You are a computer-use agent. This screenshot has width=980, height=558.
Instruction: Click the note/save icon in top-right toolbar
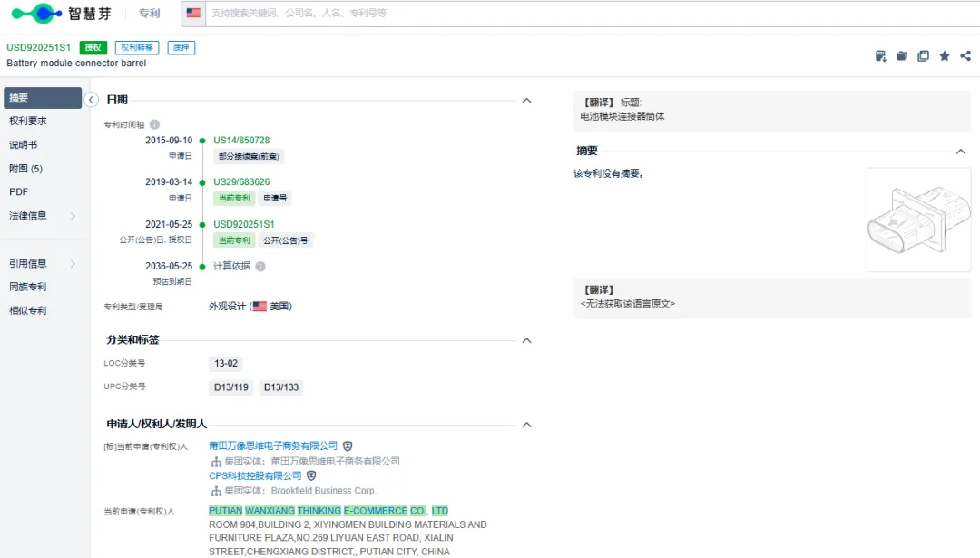[880, 56]
